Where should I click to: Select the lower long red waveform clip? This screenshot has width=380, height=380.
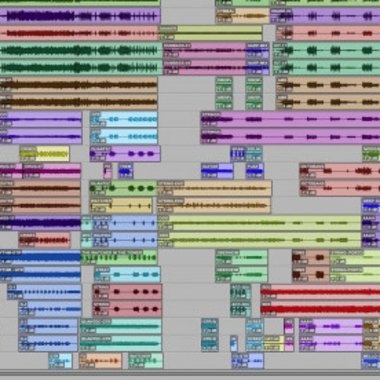(x=320, y=309)
